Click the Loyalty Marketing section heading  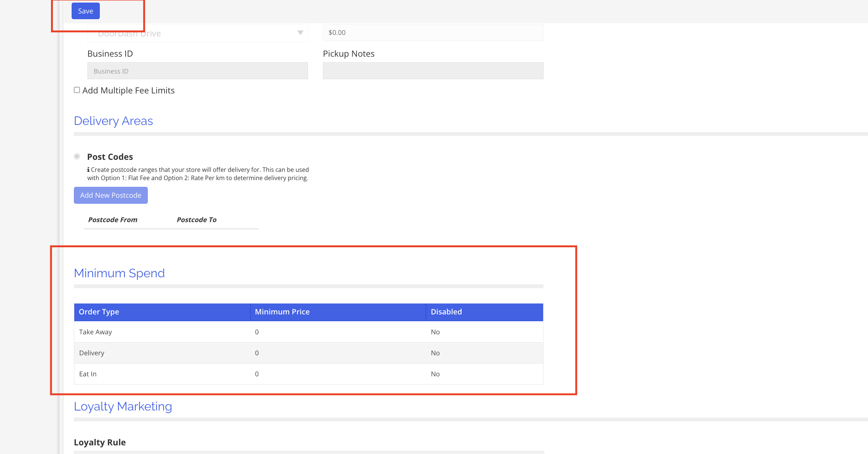[x=123, y=406]
